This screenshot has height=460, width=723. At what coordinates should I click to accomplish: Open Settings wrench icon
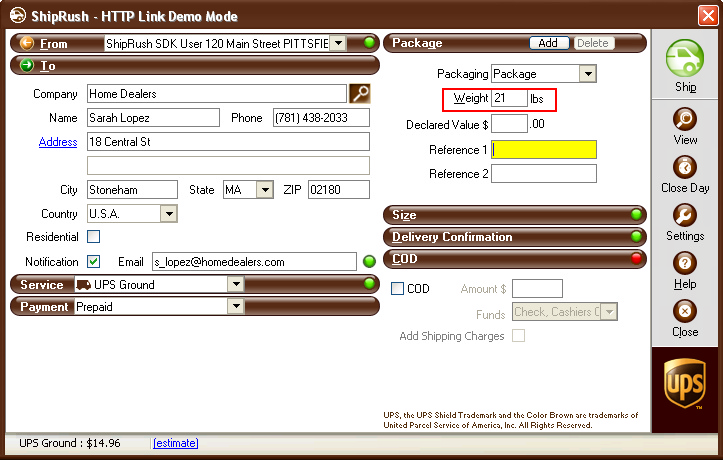click(x=685, y=215)
